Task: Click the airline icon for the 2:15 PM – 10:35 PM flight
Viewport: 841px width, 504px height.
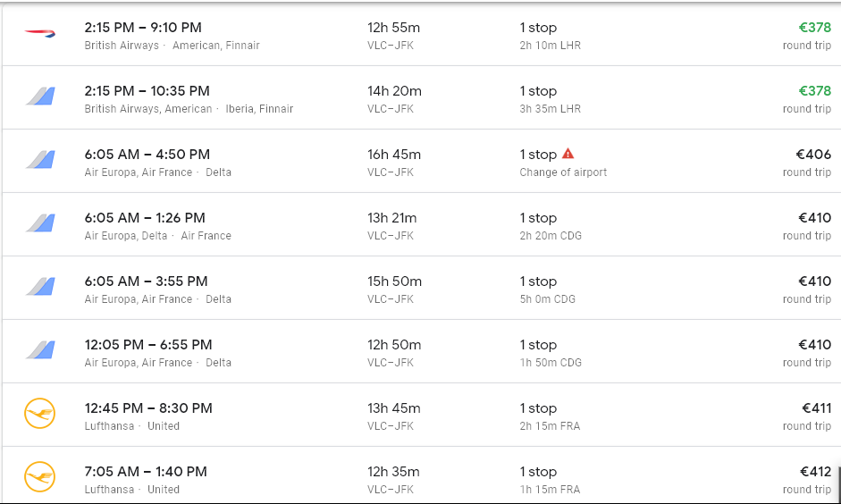Action: point(40,97)
